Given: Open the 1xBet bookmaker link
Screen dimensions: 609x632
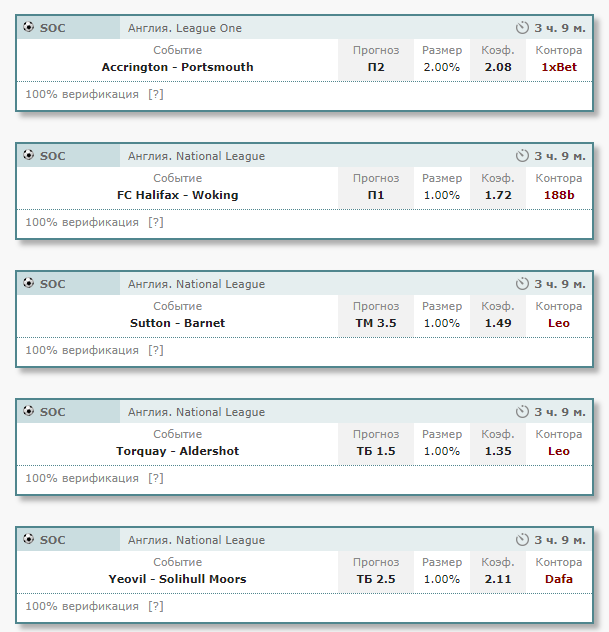Looking at the screenshot, I should coord(559,67).
